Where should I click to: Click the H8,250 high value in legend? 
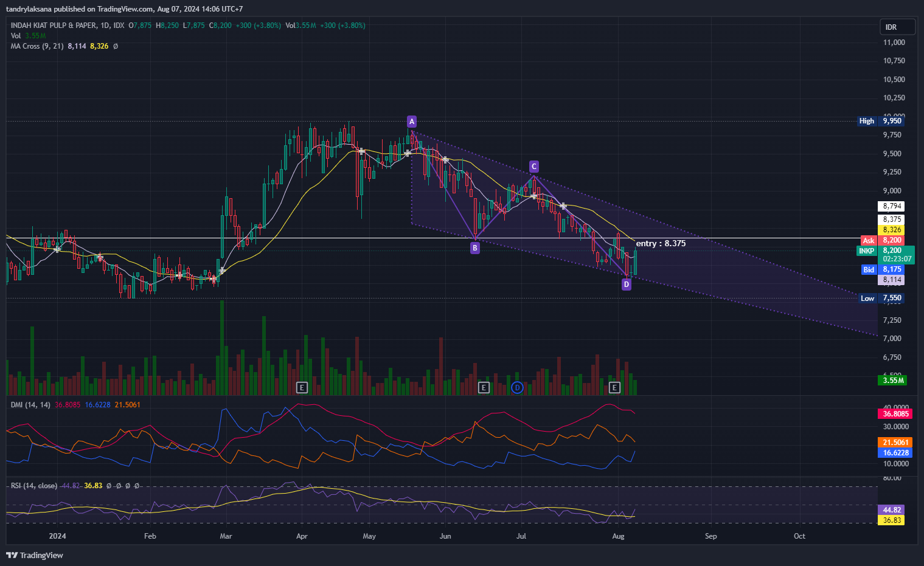pos(167,26)
